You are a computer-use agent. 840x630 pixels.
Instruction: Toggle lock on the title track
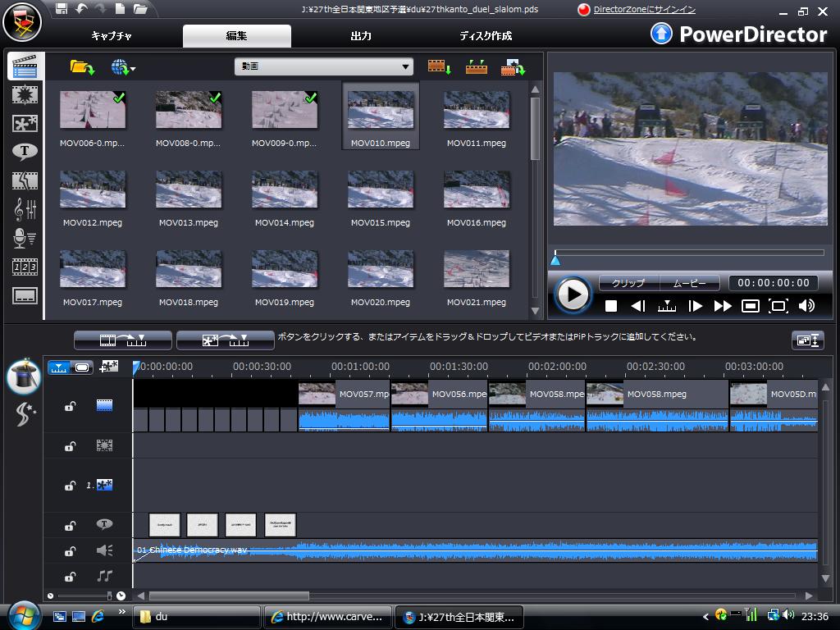(x=71, y=525)
